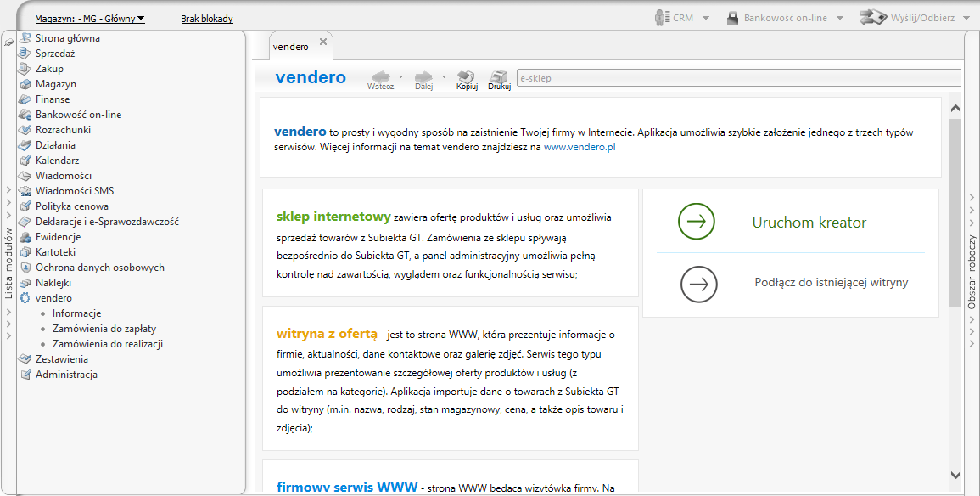Click the Uruchom kreator text link
The width and height of the screenshot is (980, 496).
pyautogui.click(x=809, y=223)
